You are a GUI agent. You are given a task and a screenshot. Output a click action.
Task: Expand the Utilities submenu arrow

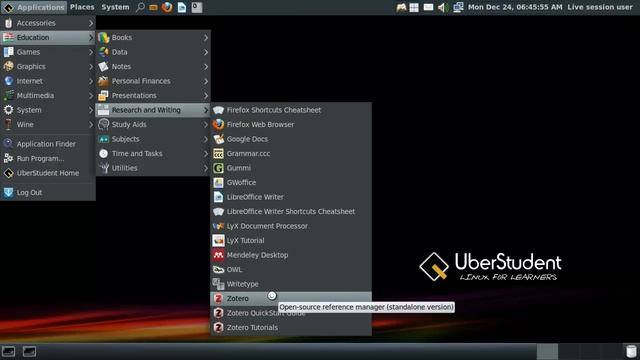click(x=206, y=168)
